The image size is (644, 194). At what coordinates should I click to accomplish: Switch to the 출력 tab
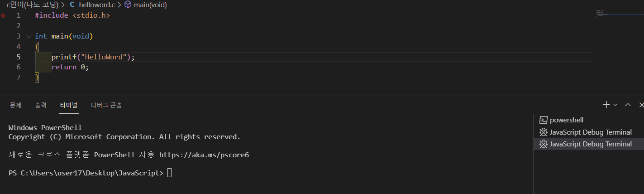tap(41, 105)
